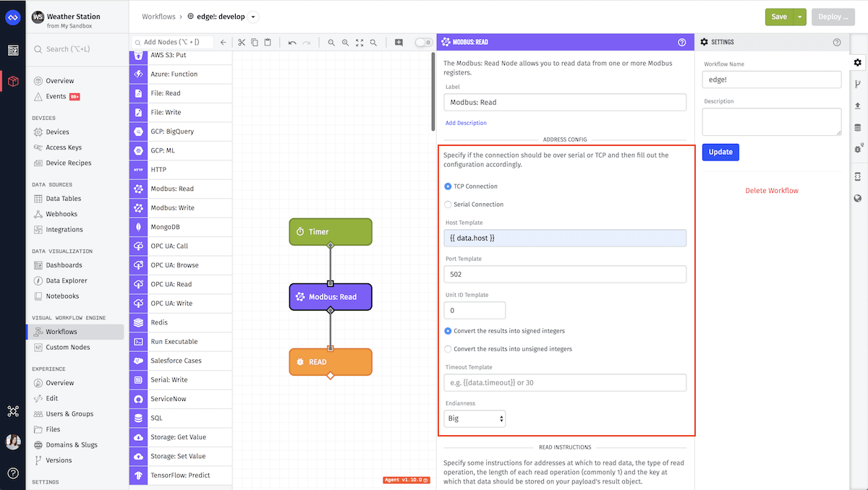Click the Unit ID Template field
The width and height of the screenshot is (868, 490).
tap(475, 310)
